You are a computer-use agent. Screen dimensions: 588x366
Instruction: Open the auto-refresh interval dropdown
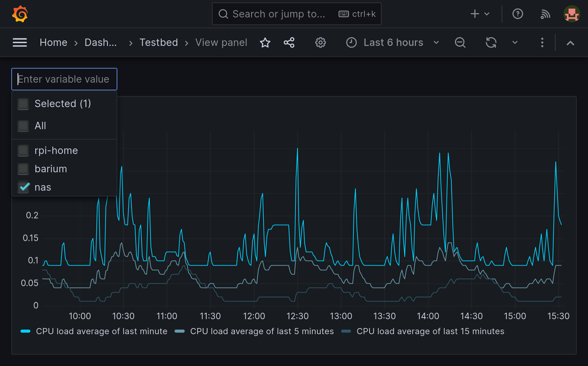514,43
